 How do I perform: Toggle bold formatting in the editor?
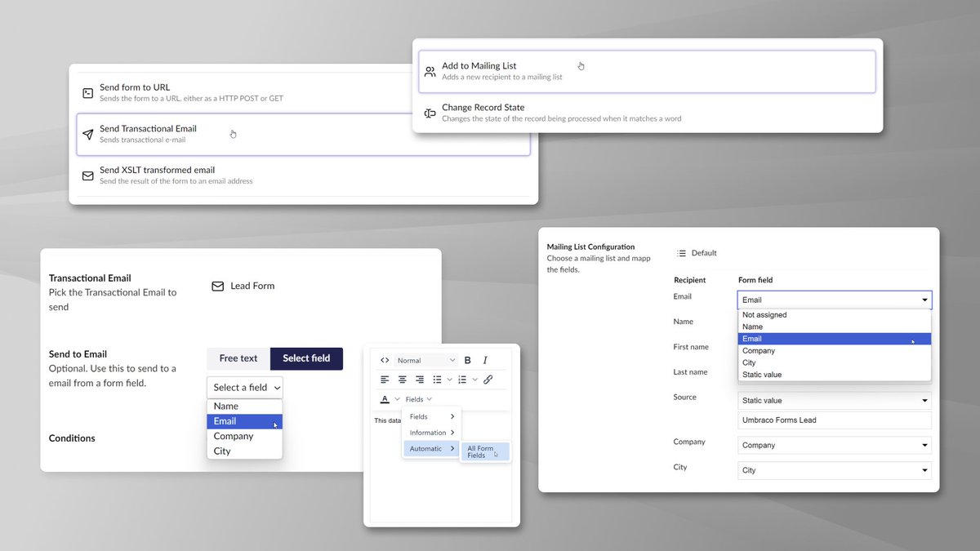(x=468, y=360)
